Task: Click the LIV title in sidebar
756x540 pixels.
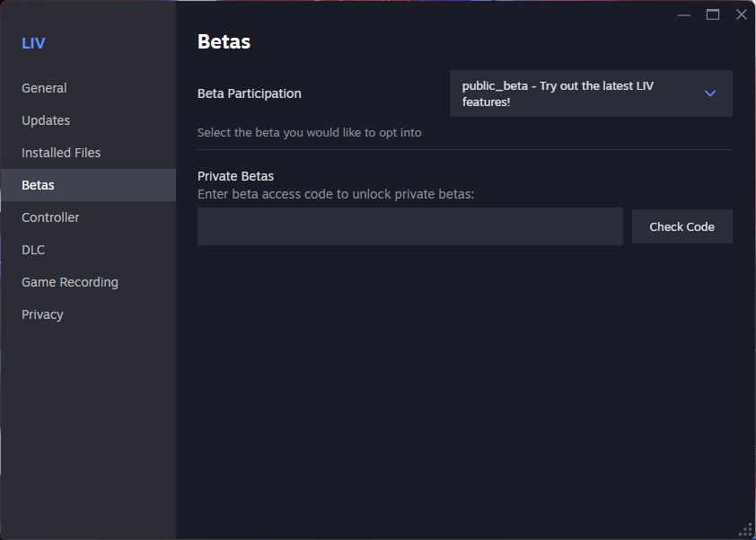Action: point(33,43)
